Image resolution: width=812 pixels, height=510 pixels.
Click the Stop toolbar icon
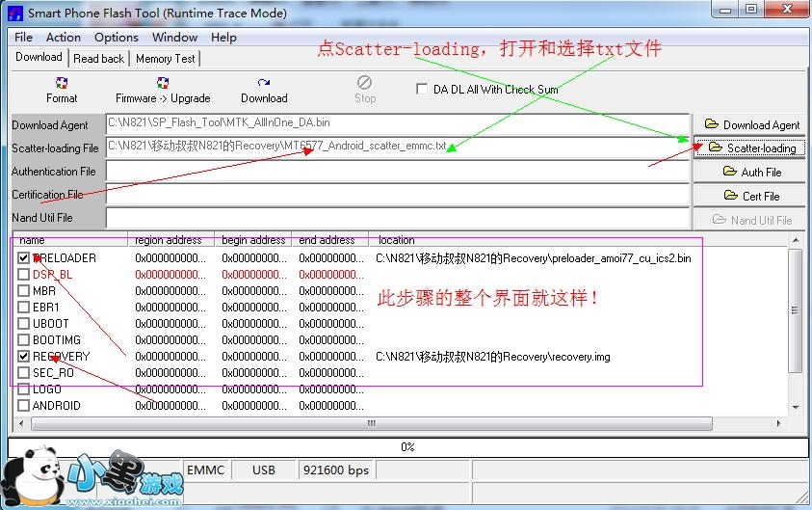click(x=364, y=90)
